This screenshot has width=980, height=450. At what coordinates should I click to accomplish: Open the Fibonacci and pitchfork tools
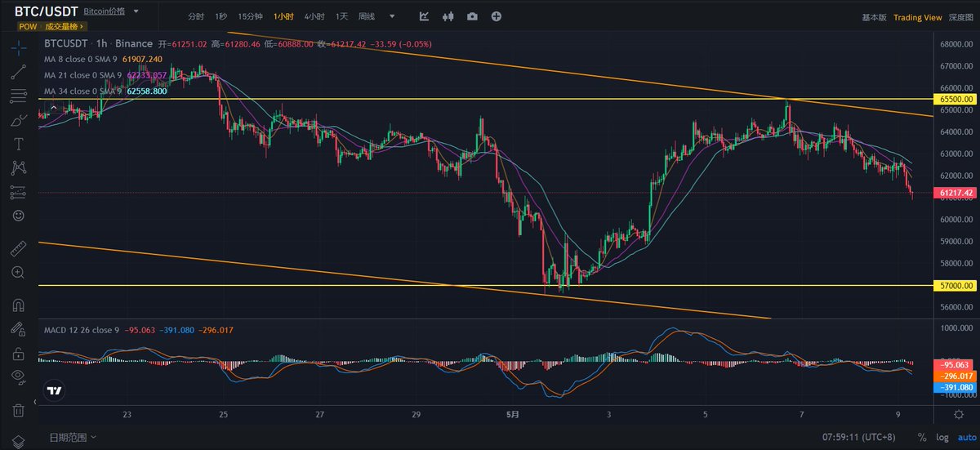(18, 96)
